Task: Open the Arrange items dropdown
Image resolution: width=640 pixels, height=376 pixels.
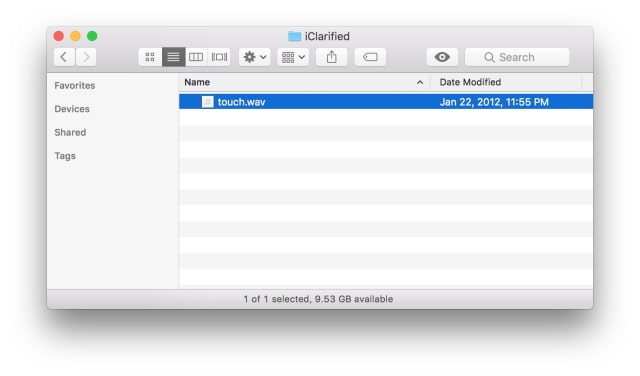Action: click(293, 57)
